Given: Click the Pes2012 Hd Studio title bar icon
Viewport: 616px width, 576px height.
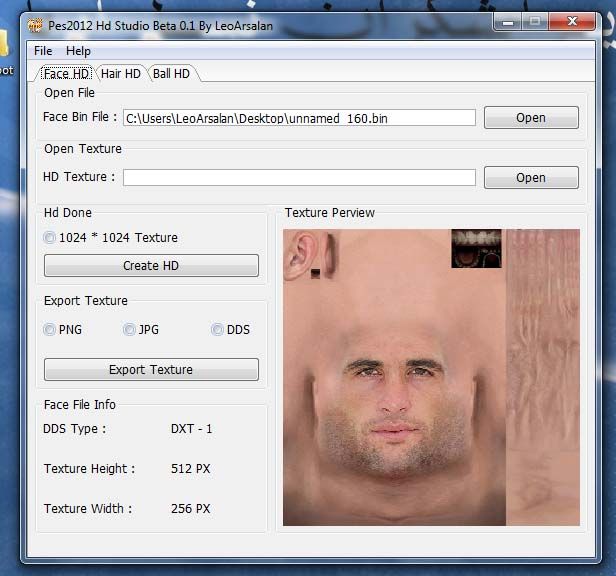Looking at the screenshot, I should pyautogui.click(x=34, y=24).
